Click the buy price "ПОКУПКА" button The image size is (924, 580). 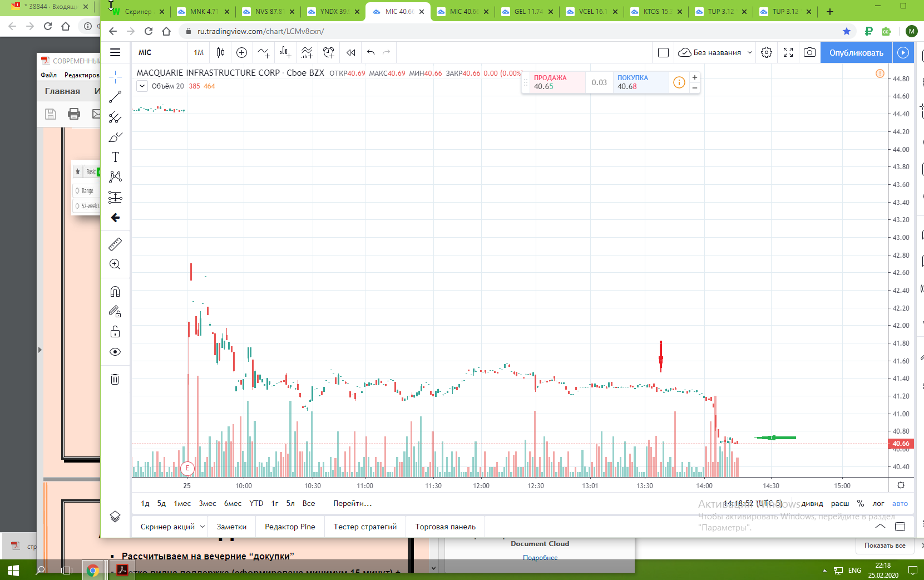641,82
